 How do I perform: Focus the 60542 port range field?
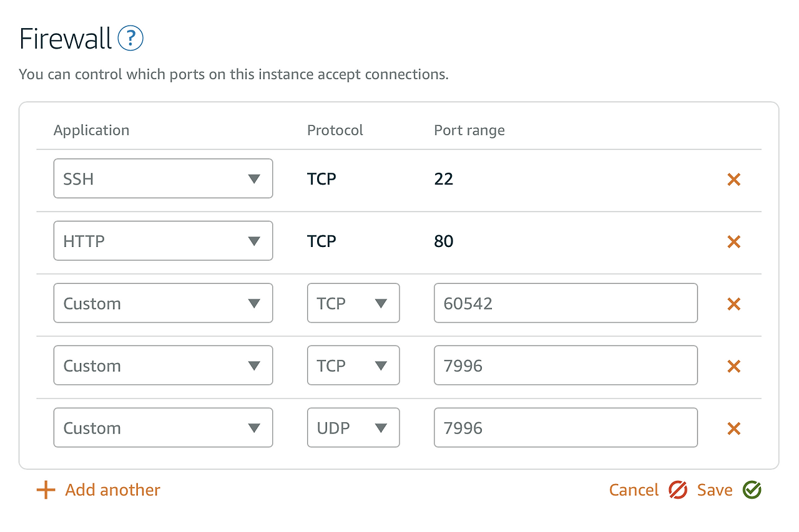pos(565,304)
